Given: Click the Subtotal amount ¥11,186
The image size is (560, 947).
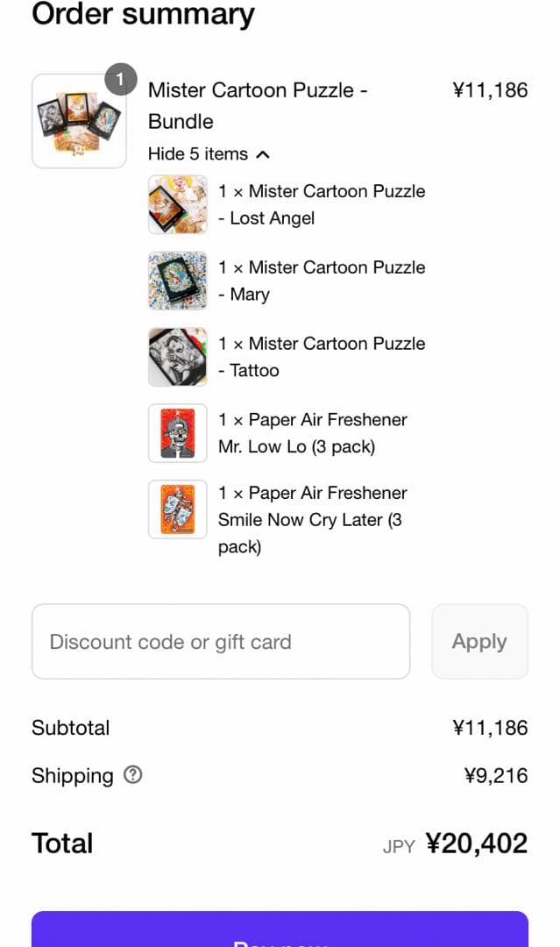Looking at the screenshot, I should [493, 728].
